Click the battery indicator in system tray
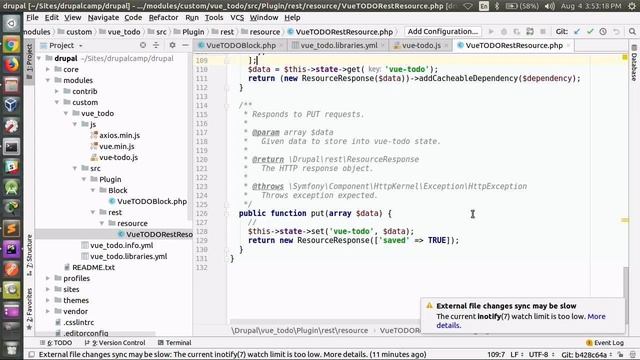Viewport: 640px width, 360px height. (x=522, y=6)
